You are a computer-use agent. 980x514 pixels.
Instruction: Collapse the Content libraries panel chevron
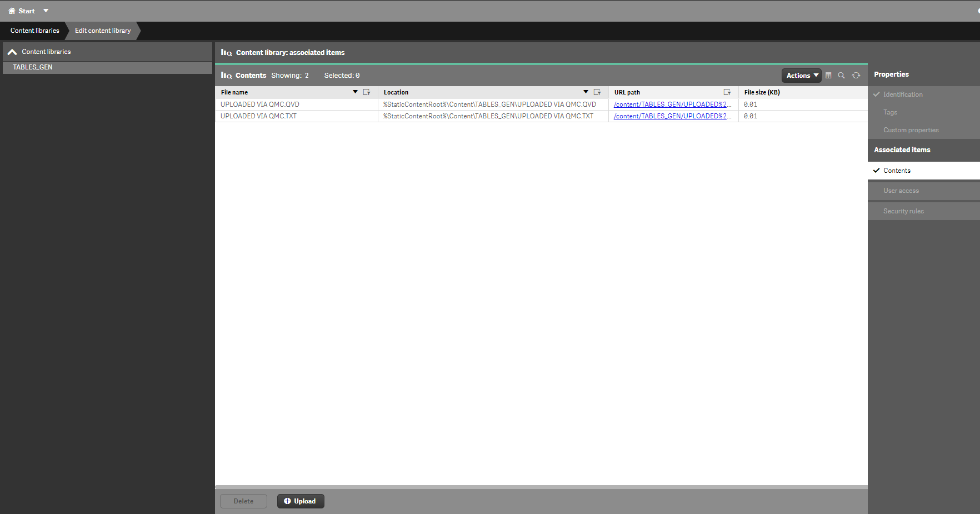pos(12,52)
